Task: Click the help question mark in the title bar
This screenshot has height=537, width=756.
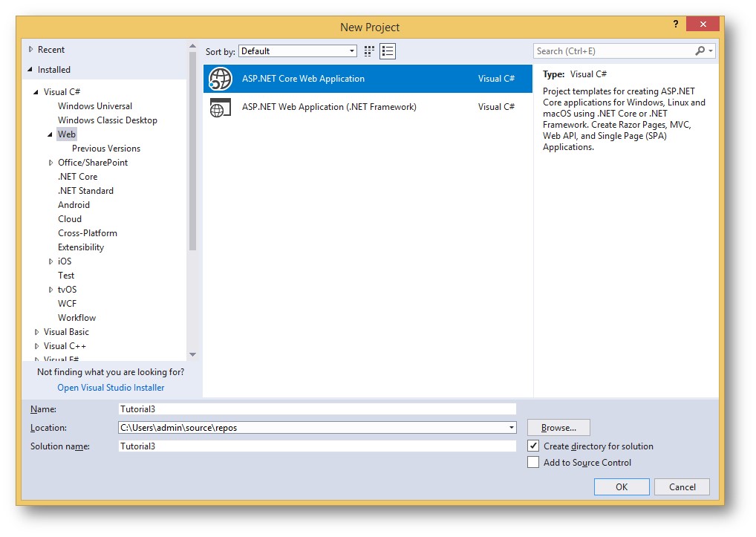Action: [675, 24]
